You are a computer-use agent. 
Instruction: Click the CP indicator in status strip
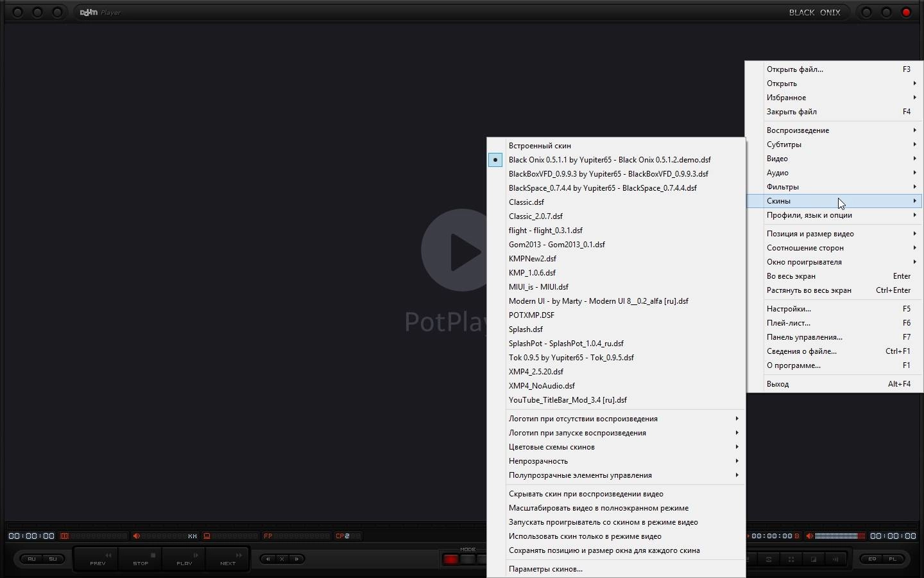[x=342, y=536]
